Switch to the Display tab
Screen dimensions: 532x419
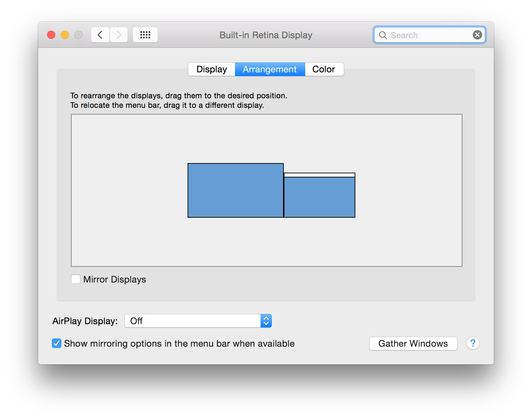pos(211,69)
